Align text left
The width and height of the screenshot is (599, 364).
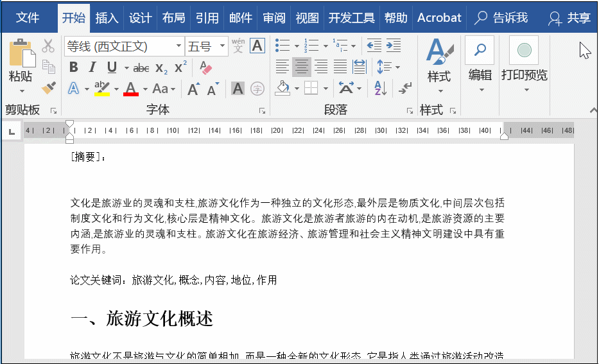(282, 67)
